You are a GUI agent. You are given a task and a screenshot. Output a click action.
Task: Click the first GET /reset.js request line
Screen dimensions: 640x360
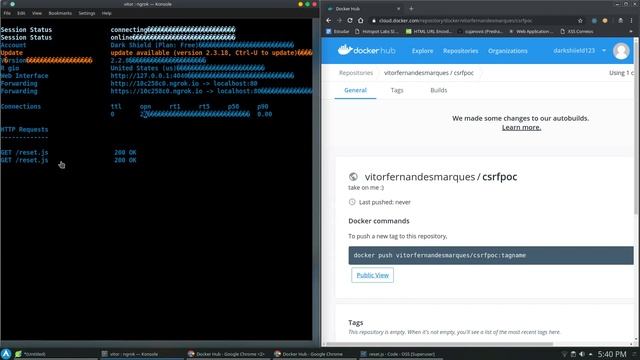pos(69,153)
